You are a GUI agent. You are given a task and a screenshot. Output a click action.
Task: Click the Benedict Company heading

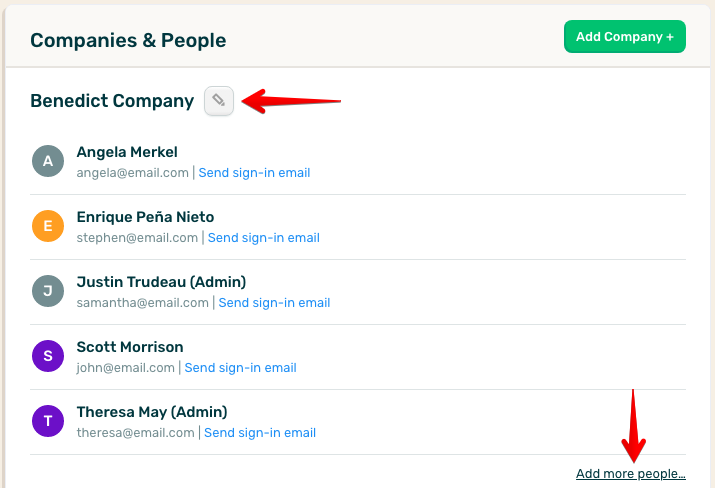tap(112, 101)
